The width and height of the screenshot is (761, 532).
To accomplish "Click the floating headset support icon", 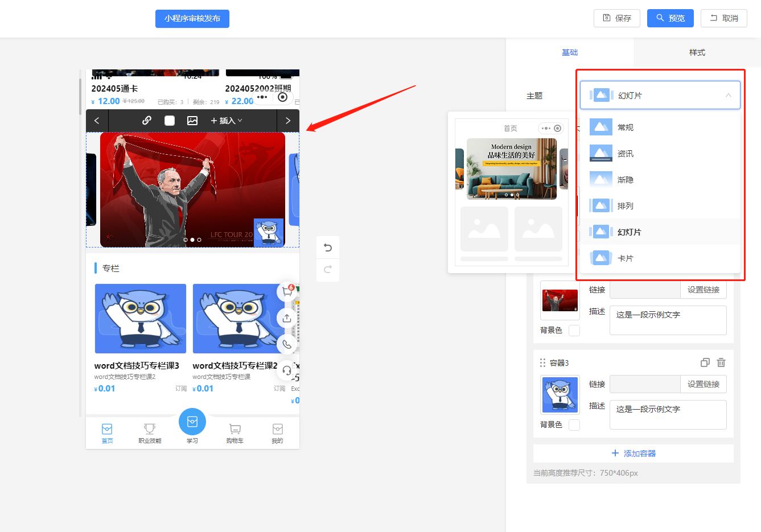I will coord(287,370).
